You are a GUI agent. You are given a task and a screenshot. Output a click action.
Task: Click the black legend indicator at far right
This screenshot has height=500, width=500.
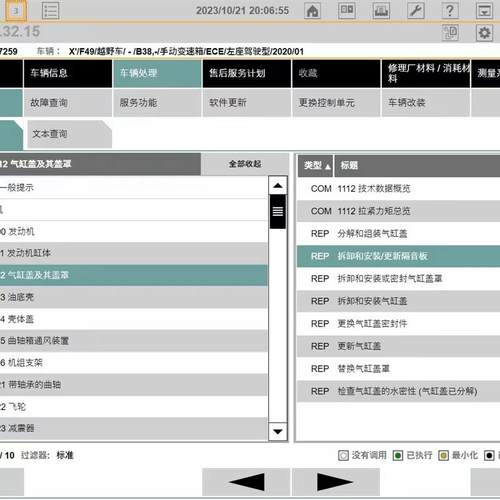489,455
